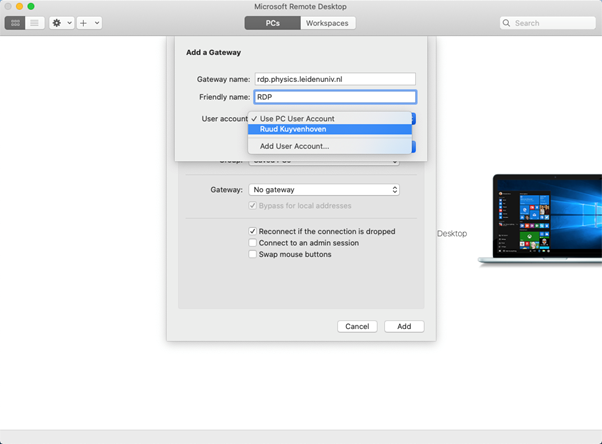Open the Windows laptop PC thumbnail
Viewport: 602px width, 444px height.
click(540, 220)
